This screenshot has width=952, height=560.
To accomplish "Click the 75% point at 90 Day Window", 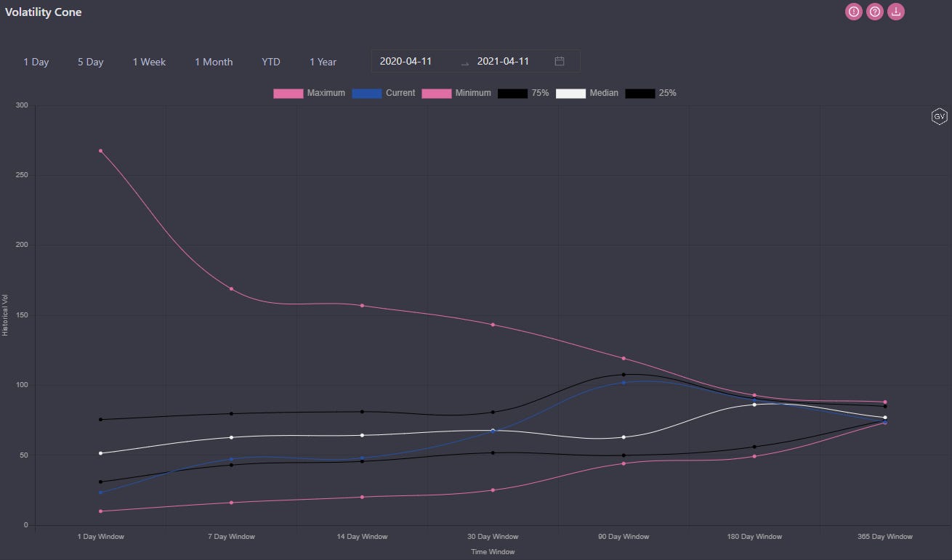I will pyautogui.click(x=624, y=375).
